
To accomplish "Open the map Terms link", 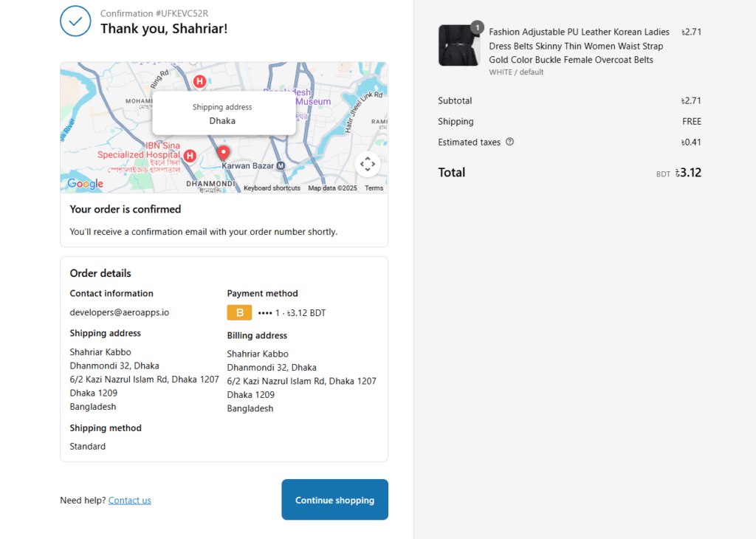I will click(374, 188).
